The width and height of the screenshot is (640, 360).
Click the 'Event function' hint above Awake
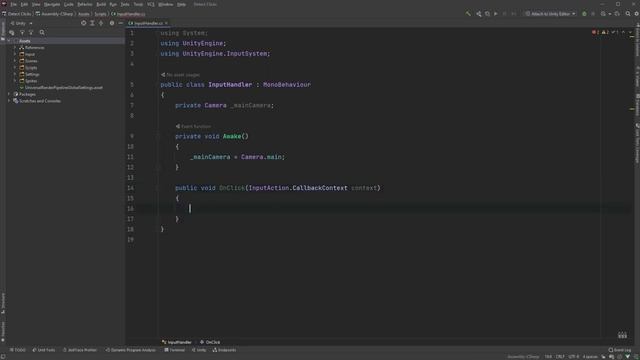click(x=193, y=127)
